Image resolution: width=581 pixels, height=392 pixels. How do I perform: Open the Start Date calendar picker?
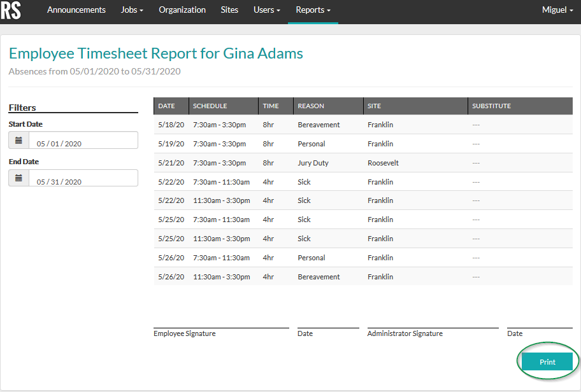[x=18, y=140]
